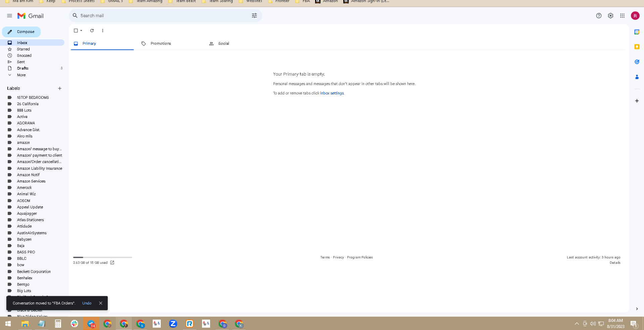Screen dimensions: 644x330
Task: Click into the Search mail field
Action: pyautogui.click(x=164, y=15)
